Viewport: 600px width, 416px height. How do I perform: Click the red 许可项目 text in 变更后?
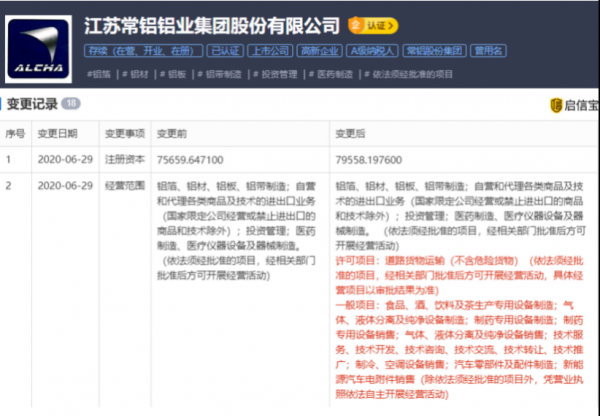[x=459, y=276]
